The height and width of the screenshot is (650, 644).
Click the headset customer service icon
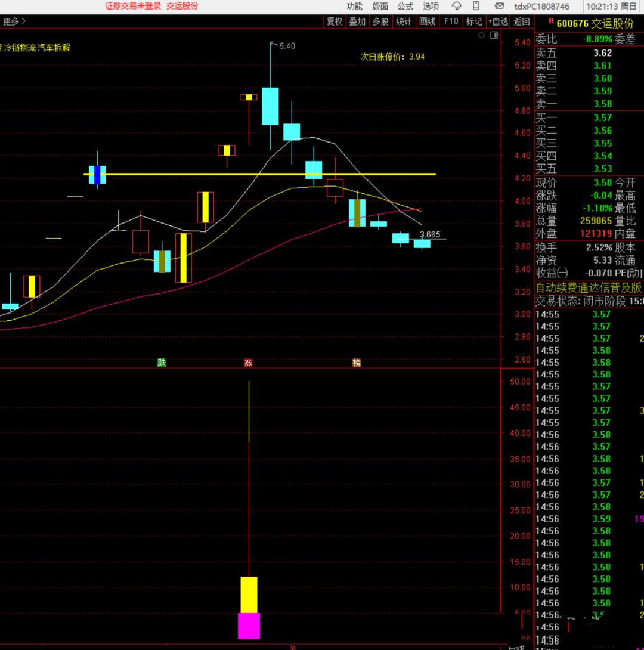coord(457,6)
